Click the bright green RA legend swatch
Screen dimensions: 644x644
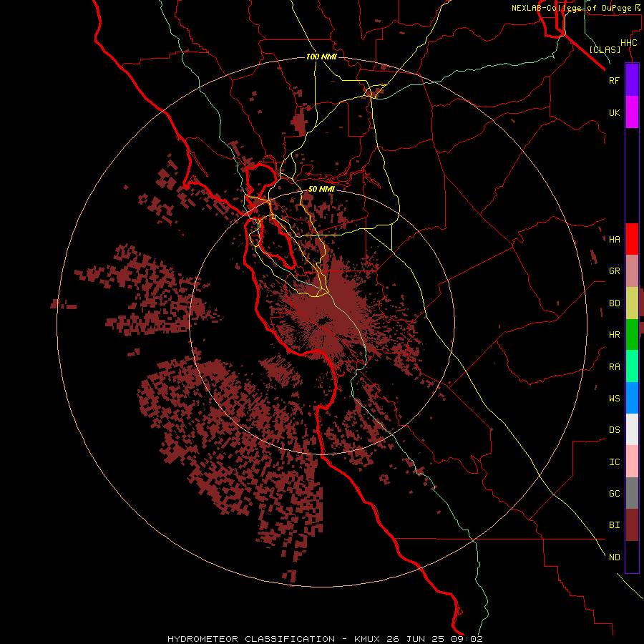pos(632,366)
